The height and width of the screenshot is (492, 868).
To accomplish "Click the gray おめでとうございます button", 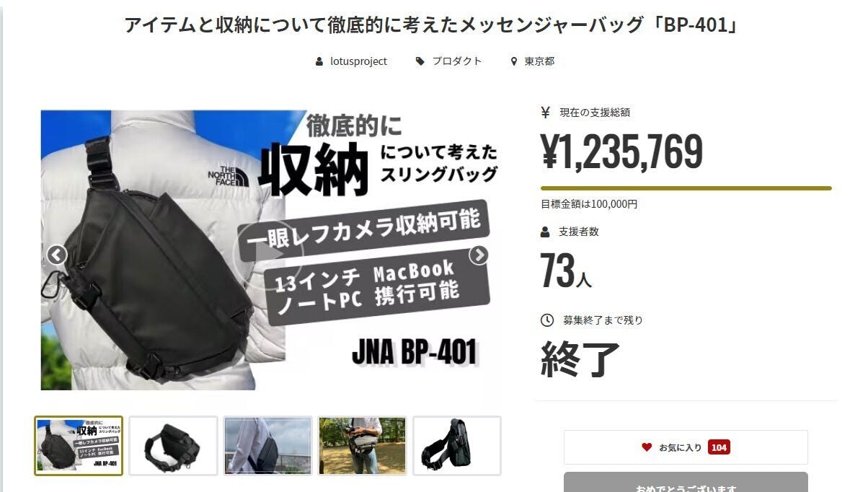I will coord(686,483).
